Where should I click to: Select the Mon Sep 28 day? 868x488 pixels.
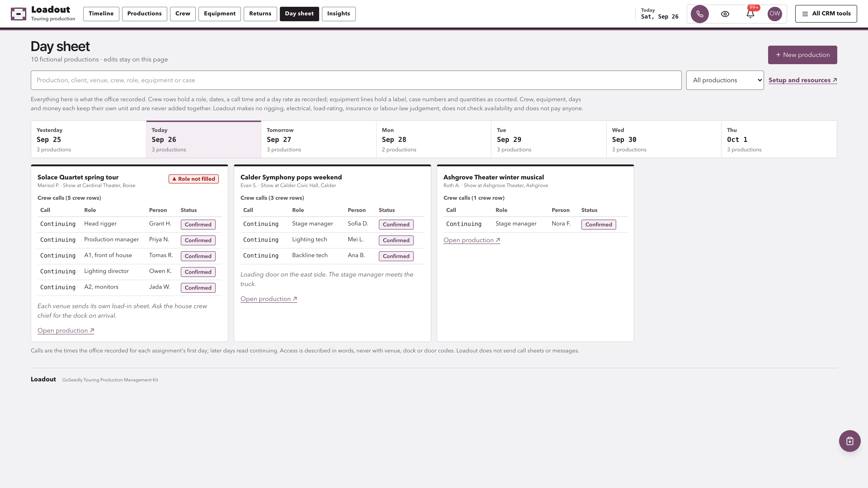[x=434, y=139]
